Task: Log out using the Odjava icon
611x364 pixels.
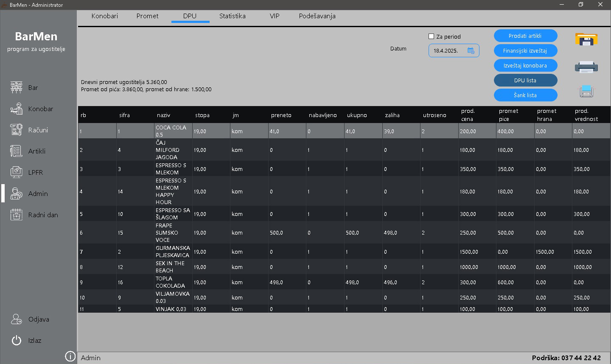Action: 17,319
